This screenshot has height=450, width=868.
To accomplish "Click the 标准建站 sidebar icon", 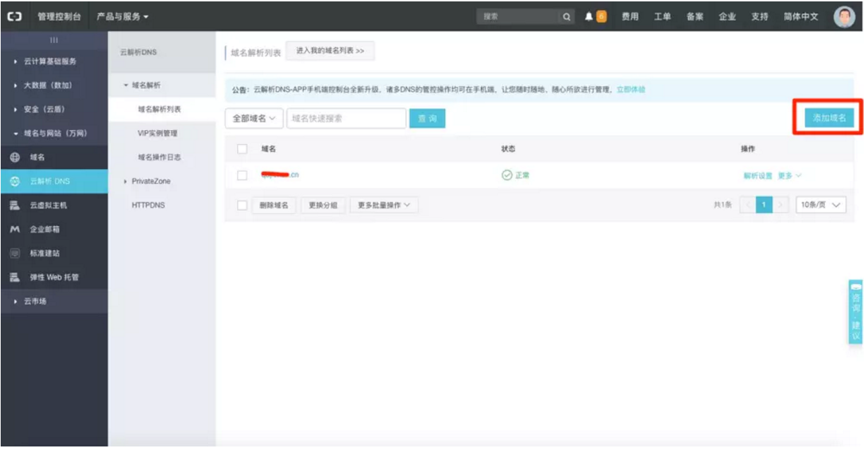I will click(x=15, y=254).
